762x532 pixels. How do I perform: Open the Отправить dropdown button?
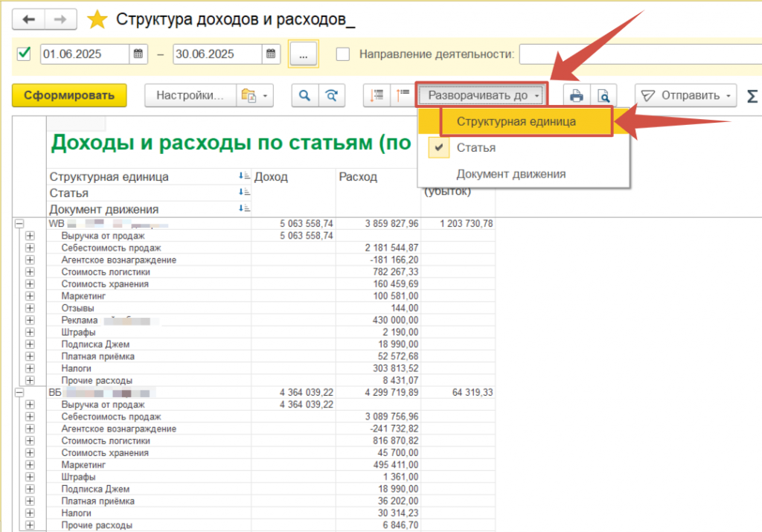click(x=688, y=95)
